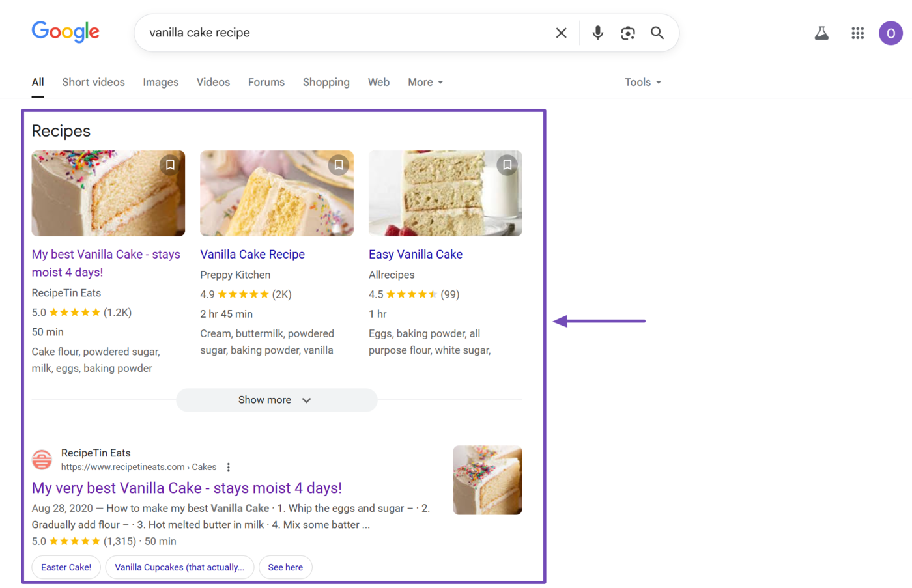Switch to the Short videos tab

pos(93,82)
